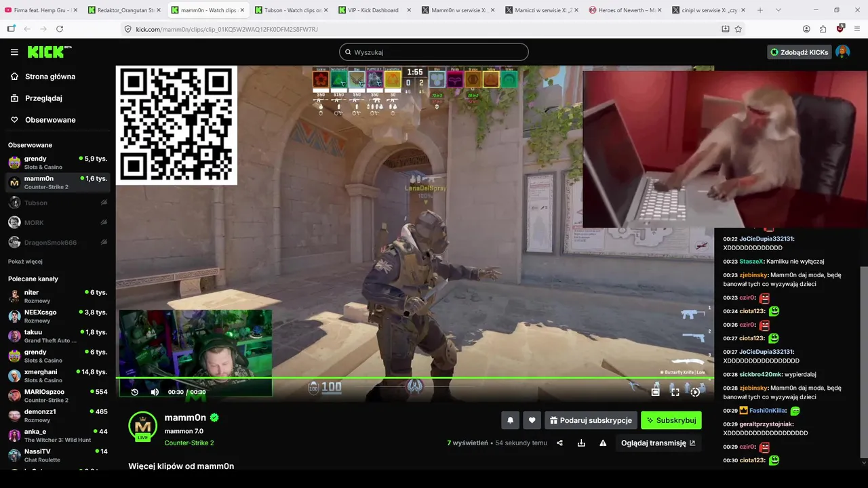Open recommended channel takuu
The width and height of the screenshot is (868, 488).
tap(57, 336)
